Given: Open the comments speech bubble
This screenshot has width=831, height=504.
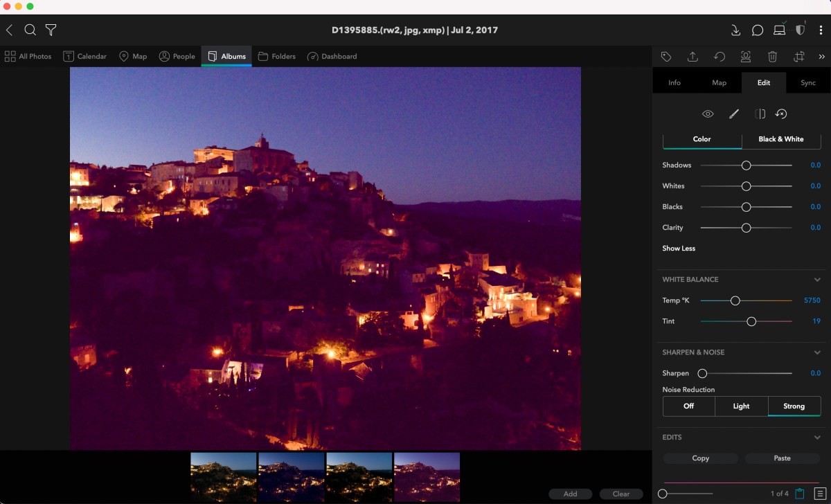Looking at the screenshot, I should click(x=758, y=30).
